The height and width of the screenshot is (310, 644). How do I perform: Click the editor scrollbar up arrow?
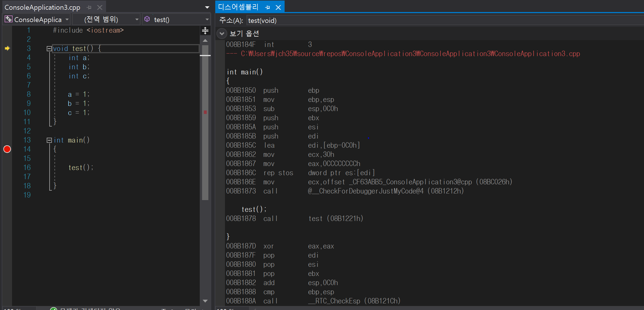point(205,41)
